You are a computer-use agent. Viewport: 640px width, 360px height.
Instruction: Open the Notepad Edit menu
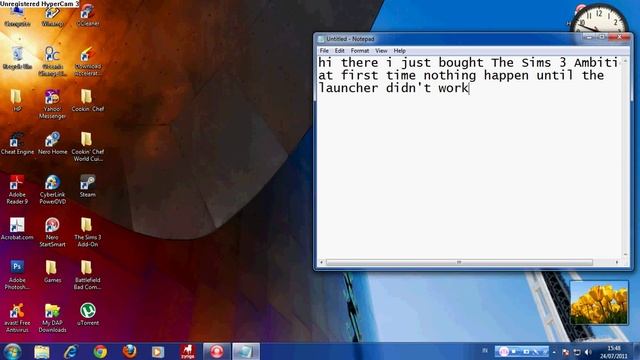[340, 51]
